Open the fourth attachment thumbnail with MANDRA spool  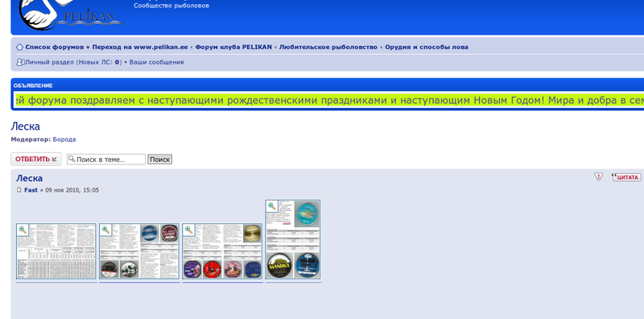coord(293,240)
